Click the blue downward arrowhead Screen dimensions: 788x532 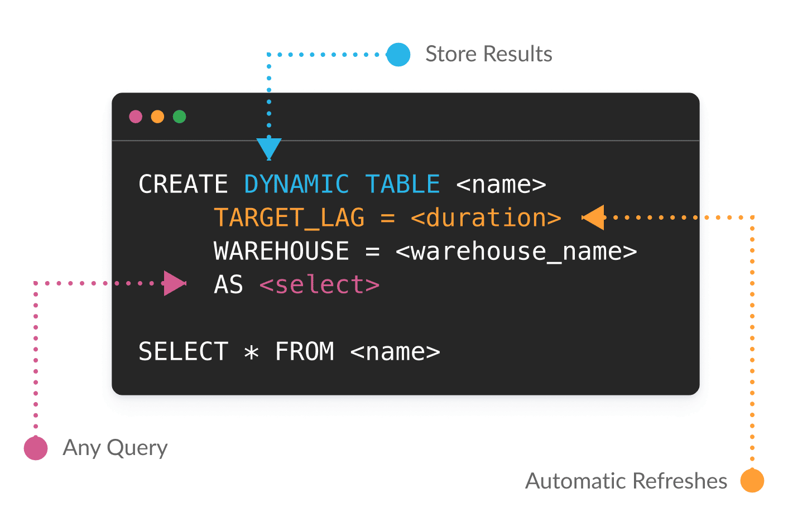pos(269,149)
